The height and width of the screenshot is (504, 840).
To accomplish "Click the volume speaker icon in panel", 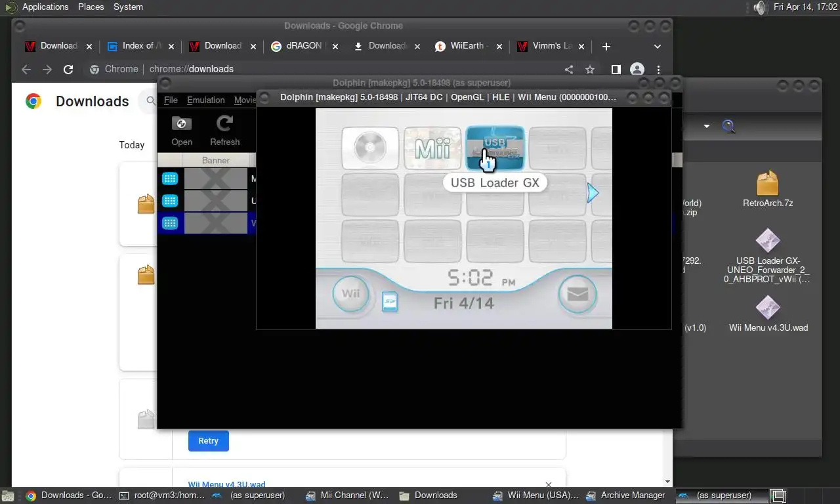I will click(759, 7).
